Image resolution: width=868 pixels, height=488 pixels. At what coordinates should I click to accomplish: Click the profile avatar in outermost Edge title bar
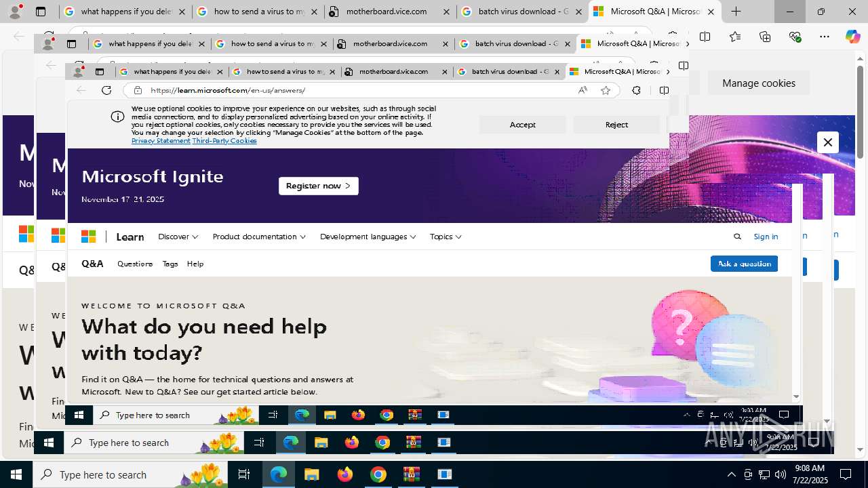click(x=15, y=12)
